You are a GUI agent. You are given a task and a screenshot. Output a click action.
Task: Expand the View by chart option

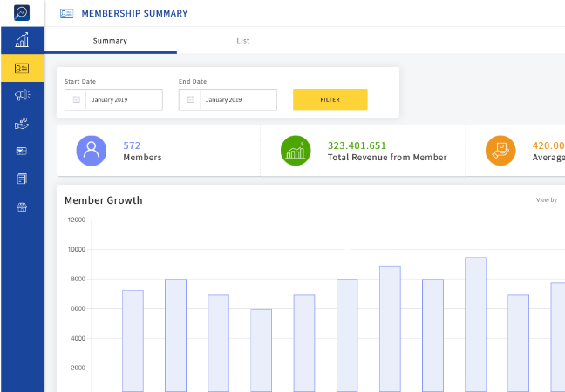pyautogui.click(x=547, y=200)
